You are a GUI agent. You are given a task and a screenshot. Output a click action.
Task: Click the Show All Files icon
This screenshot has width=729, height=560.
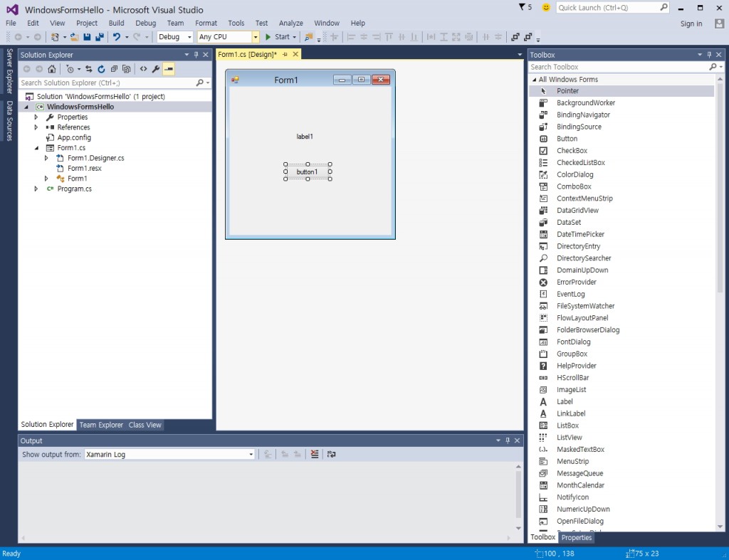tap(126, 69)
